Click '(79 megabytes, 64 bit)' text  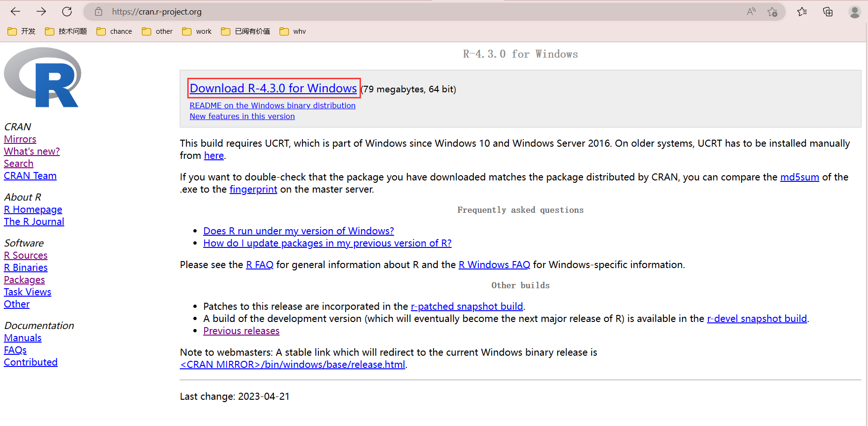tap(408, 89)
